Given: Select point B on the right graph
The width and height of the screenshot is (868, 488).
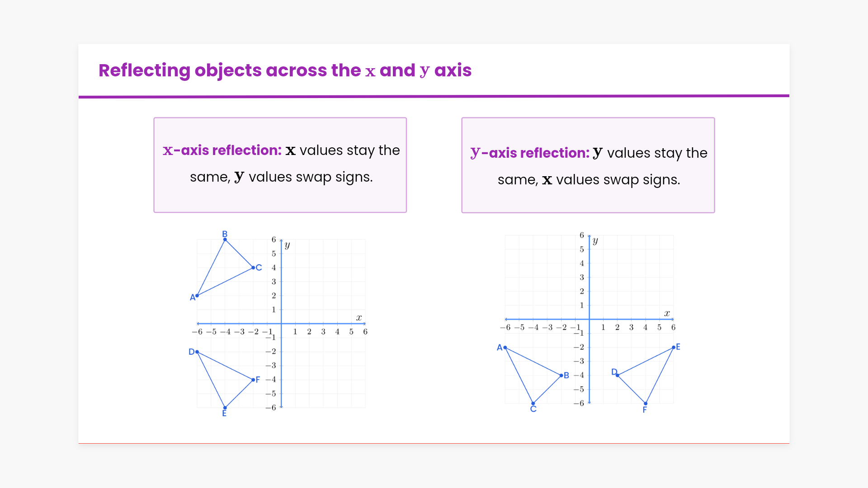Looking at the screenshot, I should [561, 375].
